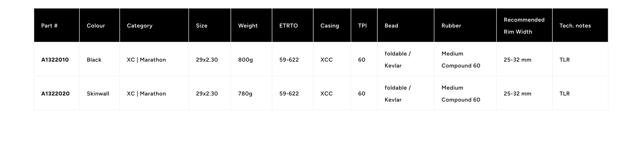644x143 pixels.
Task: Click the Part # column header
Action: 49,26
